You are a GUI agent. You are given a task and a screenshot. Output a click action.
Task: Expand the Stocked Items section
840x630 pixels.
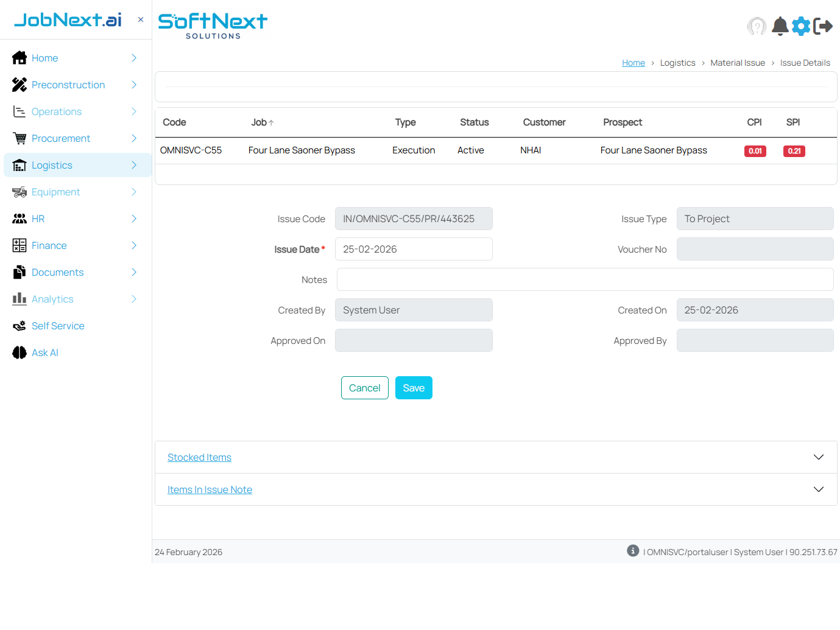pos(199,457)
